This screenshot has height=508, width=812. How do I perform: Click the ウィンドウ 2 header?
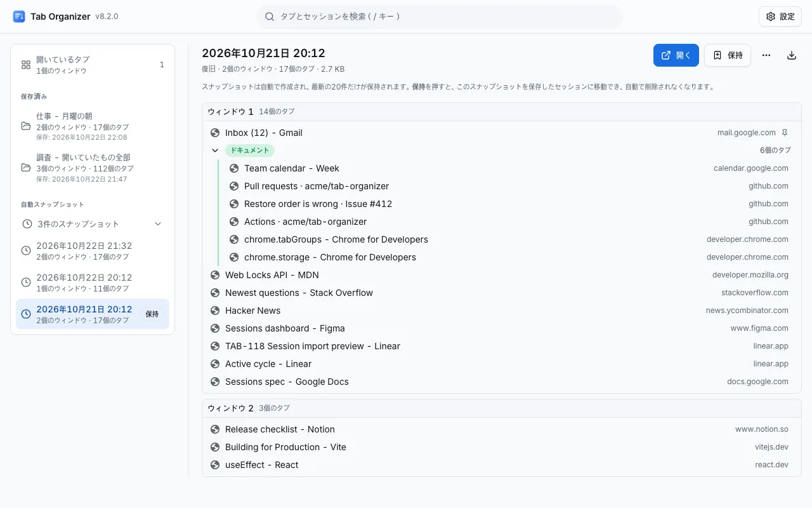(502, 408)
